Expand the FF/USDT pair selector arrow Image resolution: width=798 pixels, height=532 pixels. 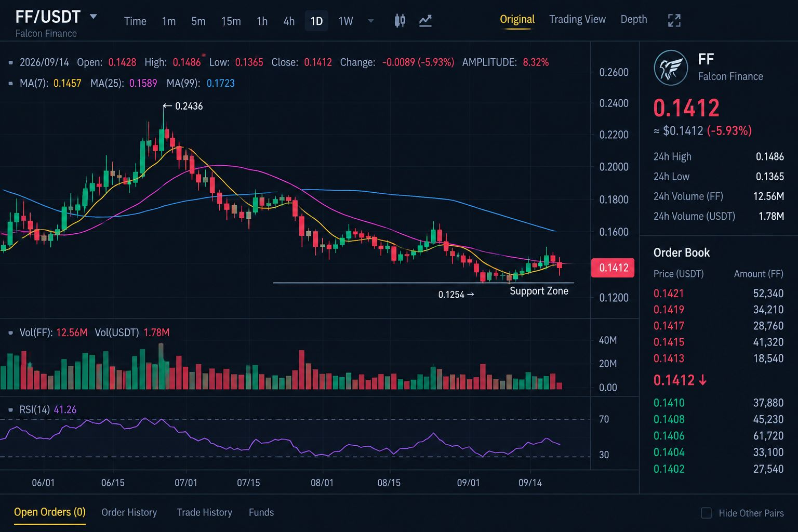point(94,17)
